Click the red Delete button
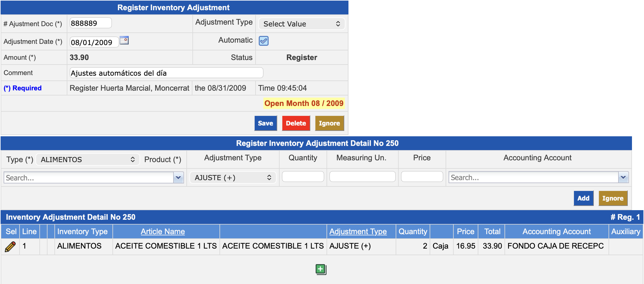 [296, 123]
